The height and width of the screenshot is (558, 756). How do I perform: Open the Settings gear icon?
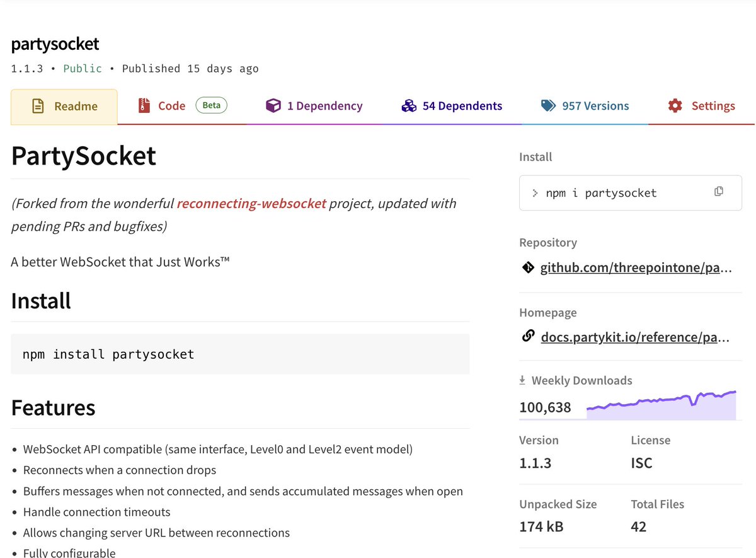tap(675, 106)
